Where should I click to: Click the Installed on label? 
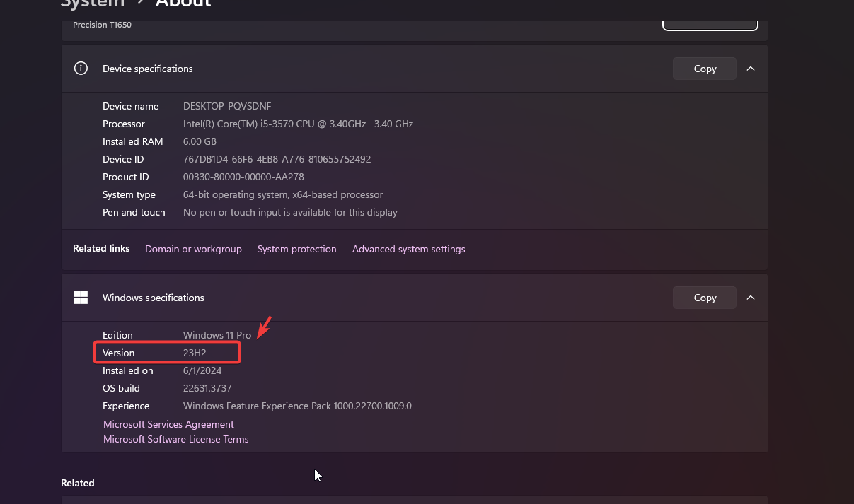(x=128, y=370)
